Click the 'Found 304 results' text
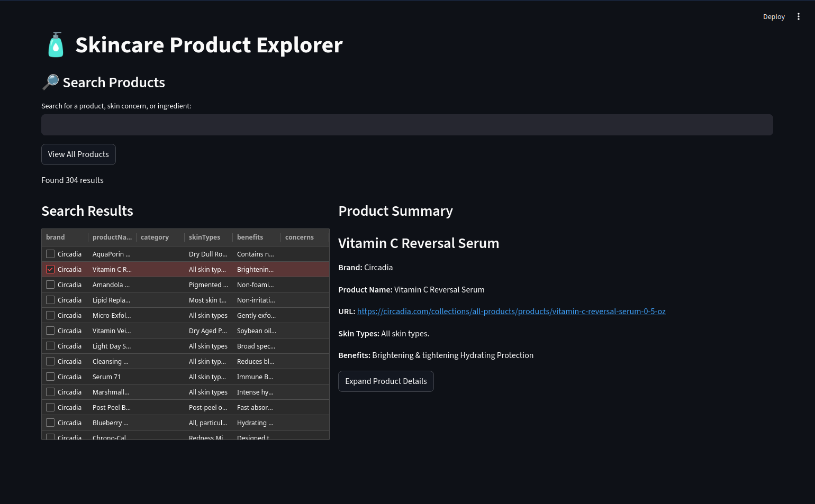Image resolution: width=815 pixels, height=504 pixels. click(x=73, y=180)
